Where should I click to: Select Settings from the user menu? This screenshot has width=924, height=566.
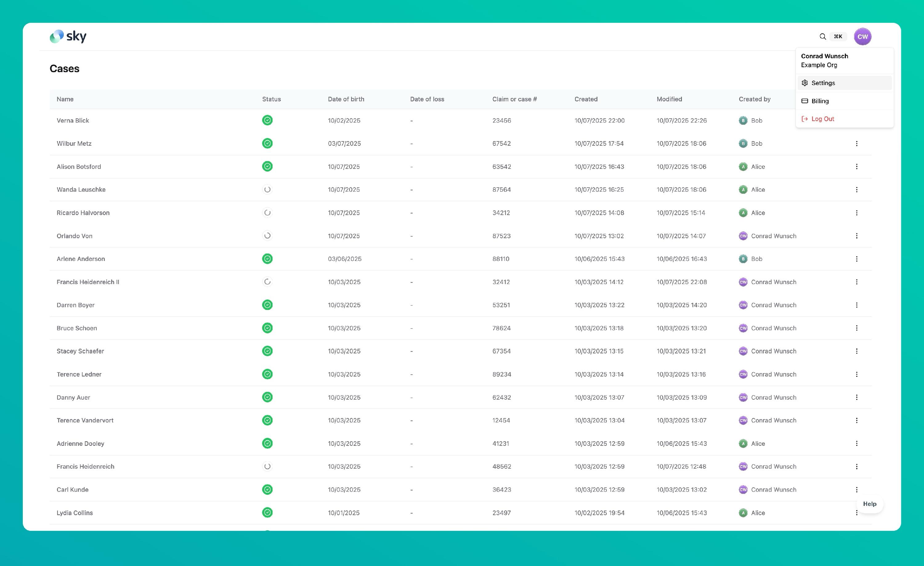coord(823,83)
